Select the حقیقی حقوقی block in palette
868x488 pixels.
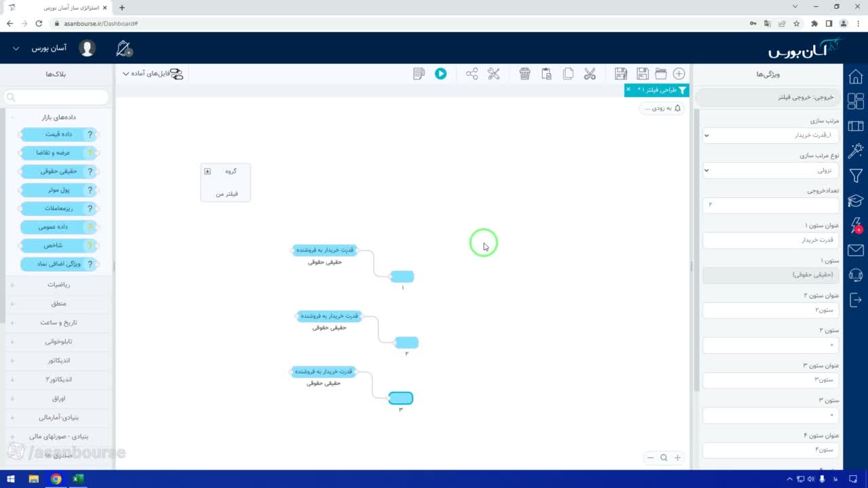point(59,171)
